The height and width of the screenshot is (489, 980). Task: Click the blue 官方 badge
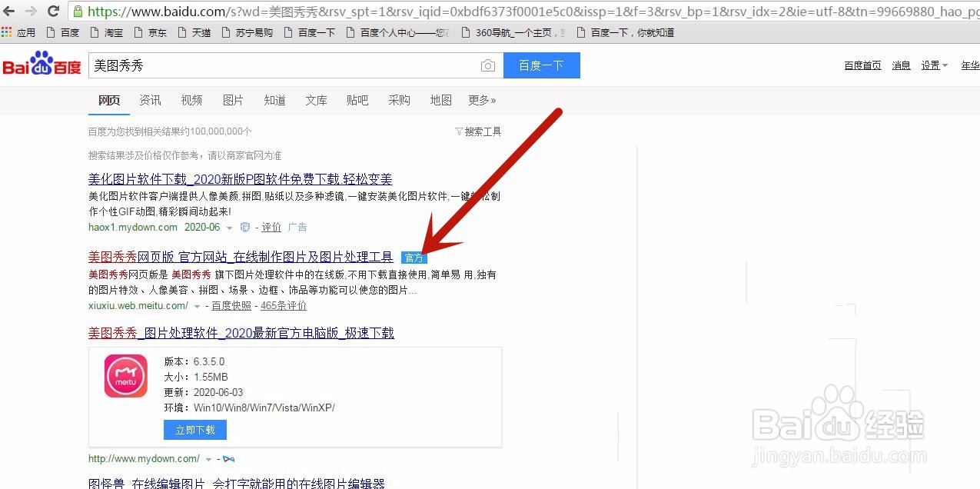(x=414, y=258)
